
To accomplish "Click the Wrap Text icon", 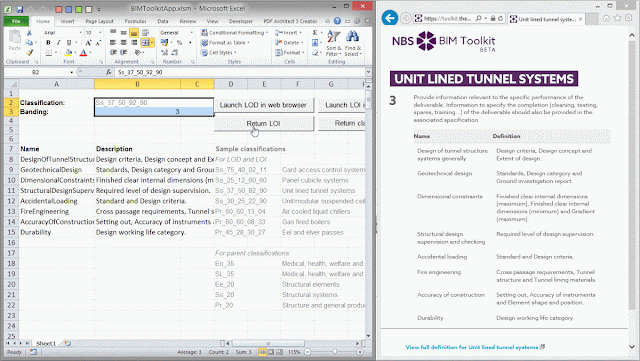I will click(x=145, y=33).
